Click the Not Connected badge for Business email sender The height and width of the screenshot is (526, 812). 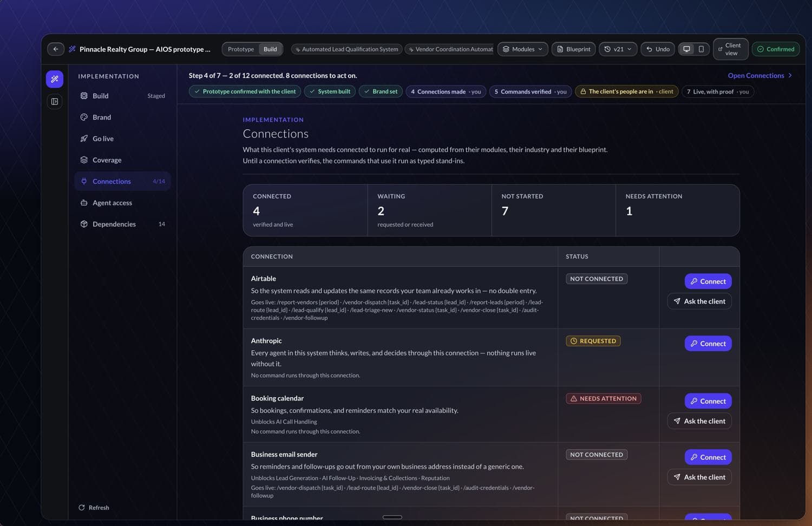click(597, 455)
